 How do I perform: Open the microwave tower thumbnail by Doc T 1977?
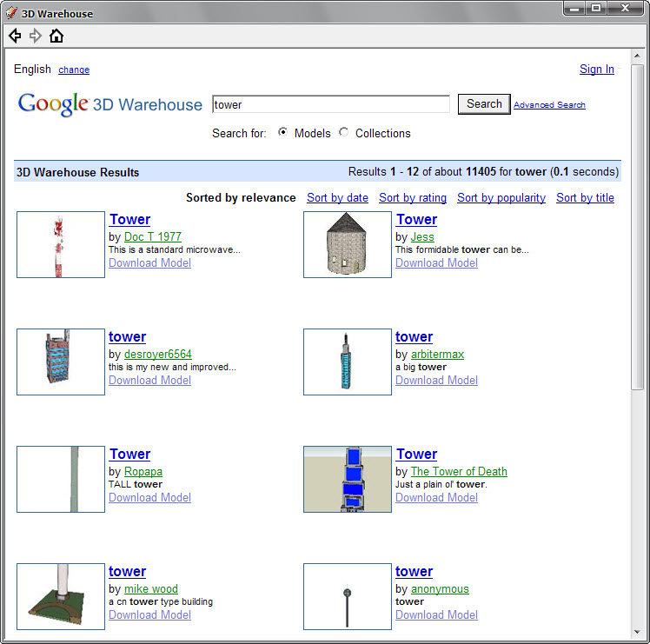(x=61, y=245)
